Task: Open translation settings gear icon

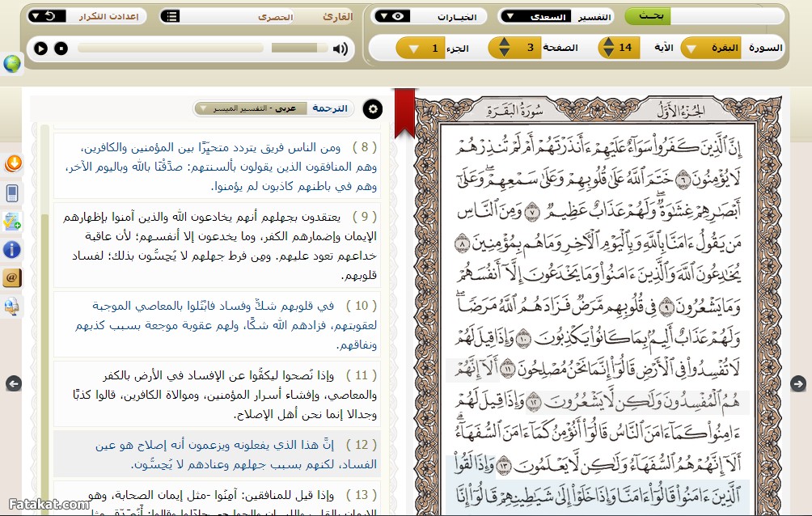Action: (x=373, y=108)
